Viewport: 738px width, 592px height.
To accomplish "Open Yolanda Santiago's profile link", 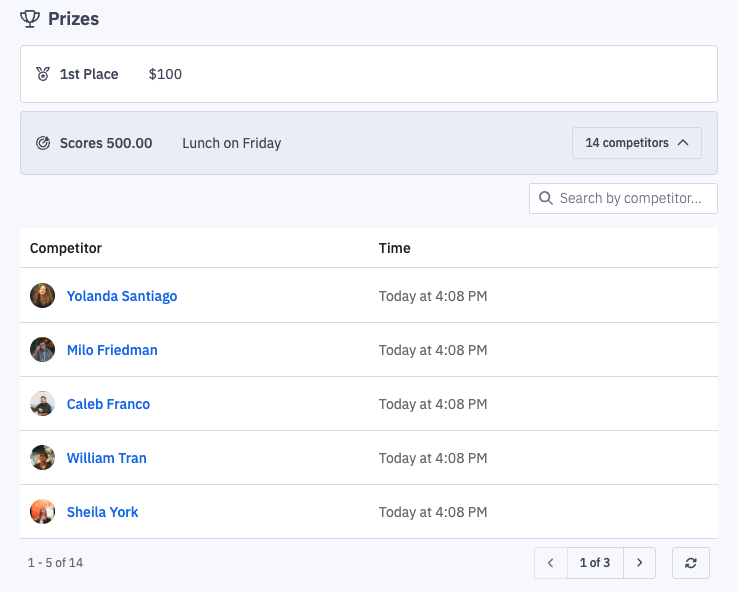I will 122,296.
